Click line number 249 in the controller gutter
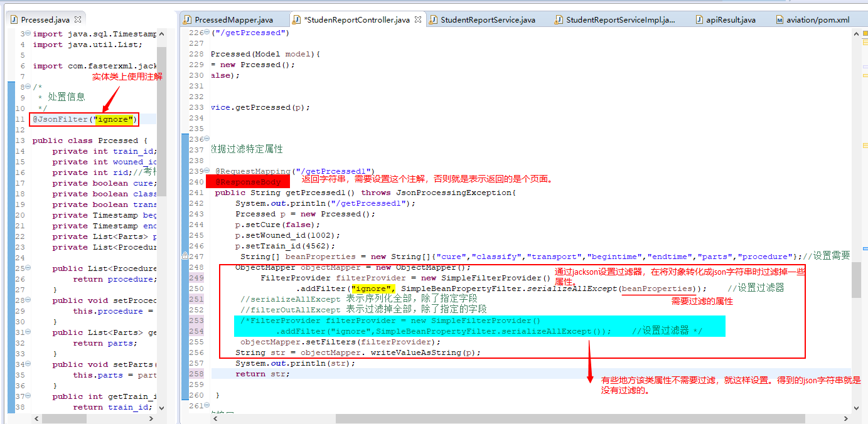This screenshot has width=868, height=424. click(196, 278)
